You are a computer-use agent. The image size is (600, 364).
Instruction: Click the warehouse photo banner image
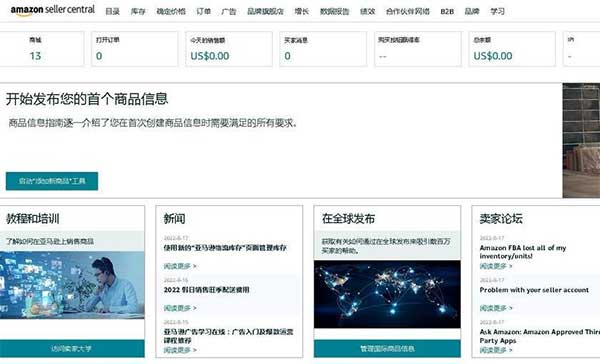(581, 140)
